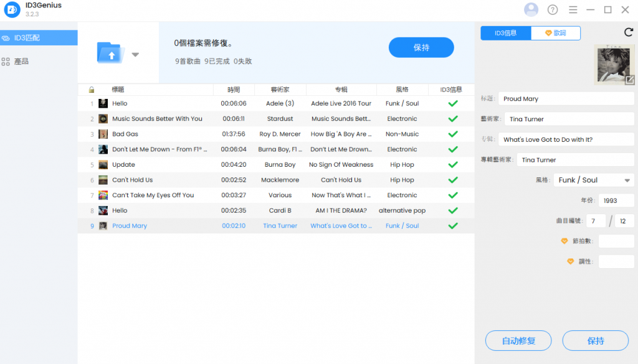Click the edit cover art icon

629,80
